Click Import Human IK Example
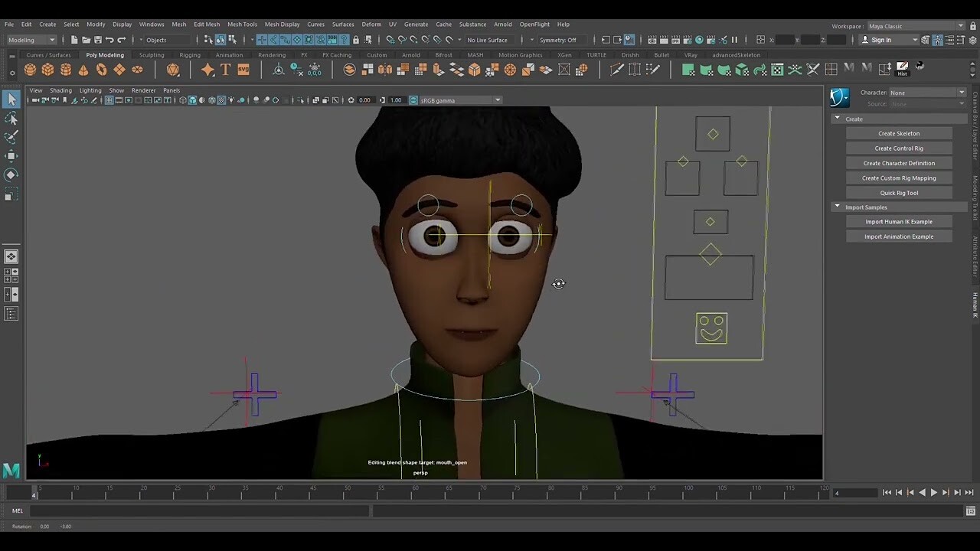 coord(899,221)
